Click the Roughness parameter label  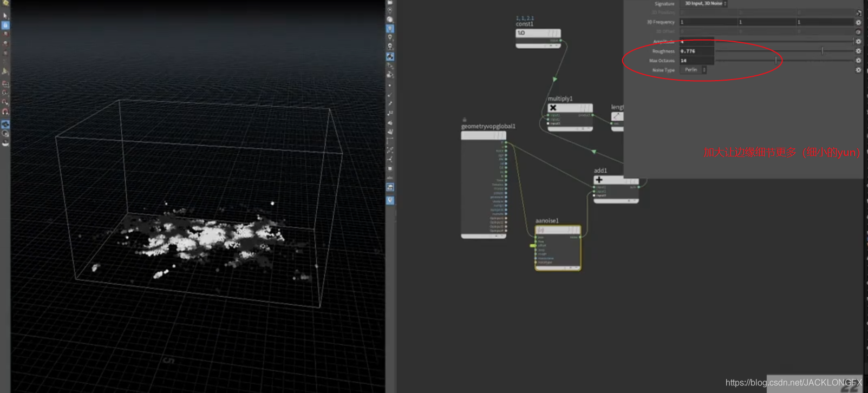(663, 51)
